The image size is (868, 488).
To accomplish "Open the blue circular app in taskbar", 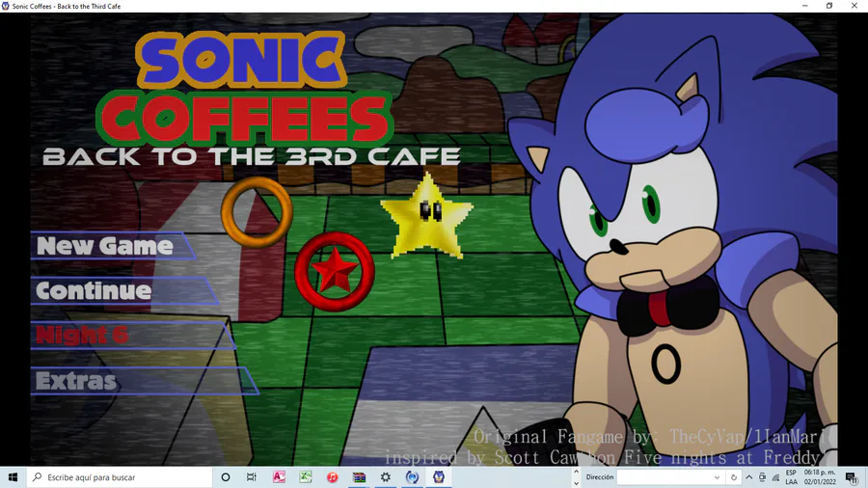I will [x=412, y=477].
